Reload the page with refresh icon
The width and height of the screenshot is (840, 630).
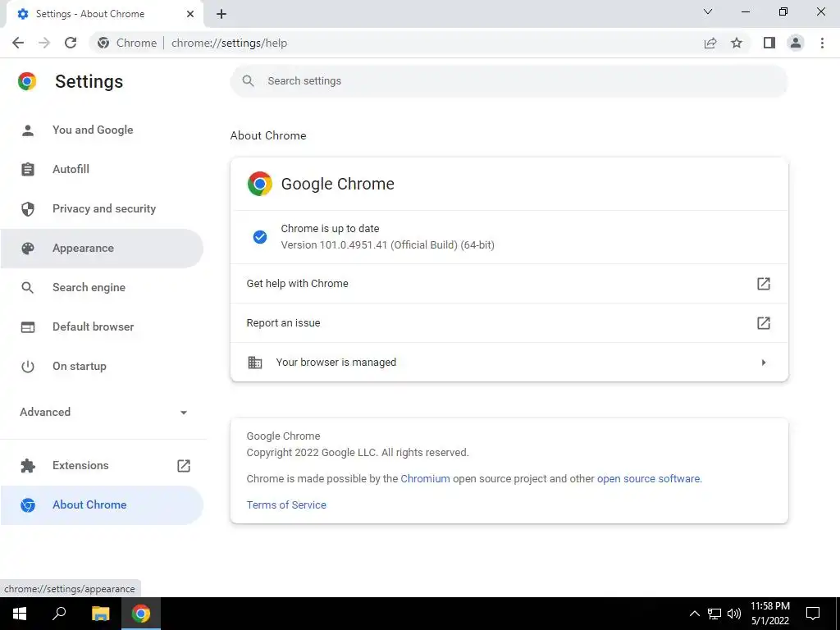click(71, 43)
